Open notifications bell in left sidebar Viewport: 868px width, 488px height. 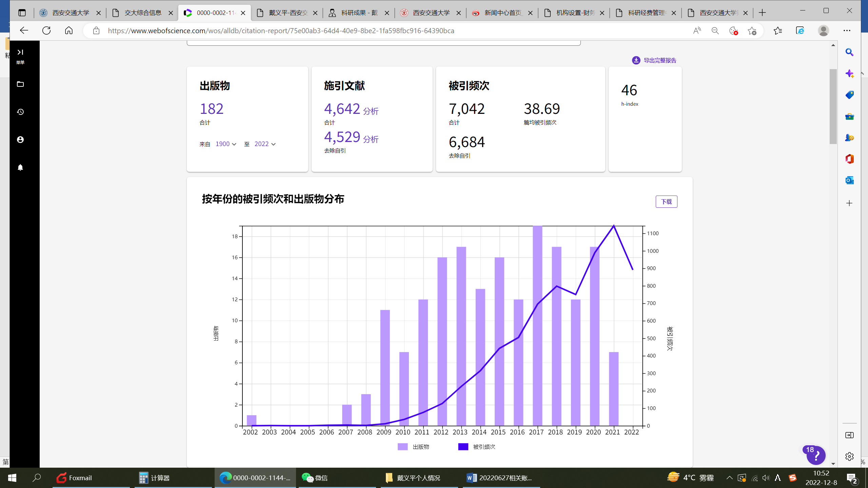[x=20, y=167]
